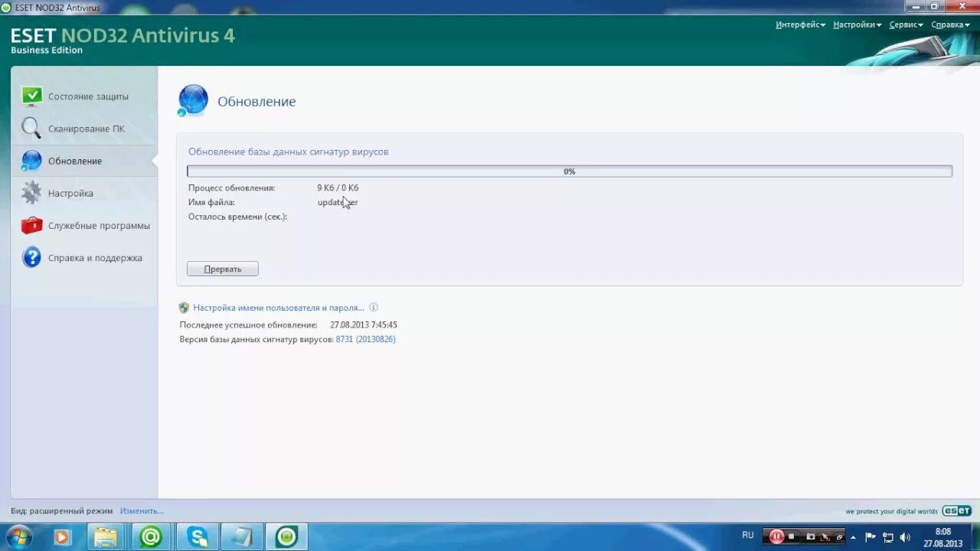This screenshot has width=980, height=551.
Task: Open the Настройки dropdown menu
Action: click(x=857, y=24)
